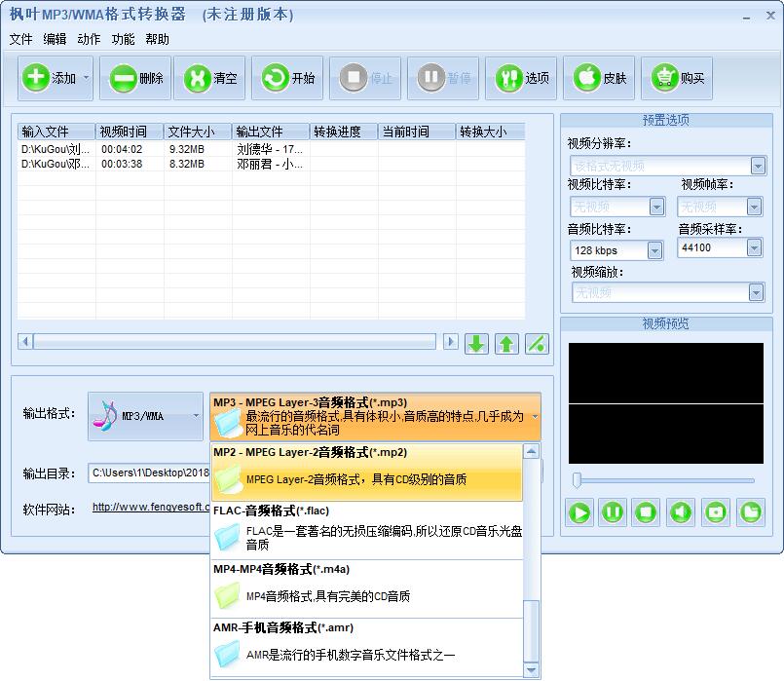The image size is (784, 681).
Task: Expand the 音频采样率 44100 dropdown
Action: tap(754, 247)
